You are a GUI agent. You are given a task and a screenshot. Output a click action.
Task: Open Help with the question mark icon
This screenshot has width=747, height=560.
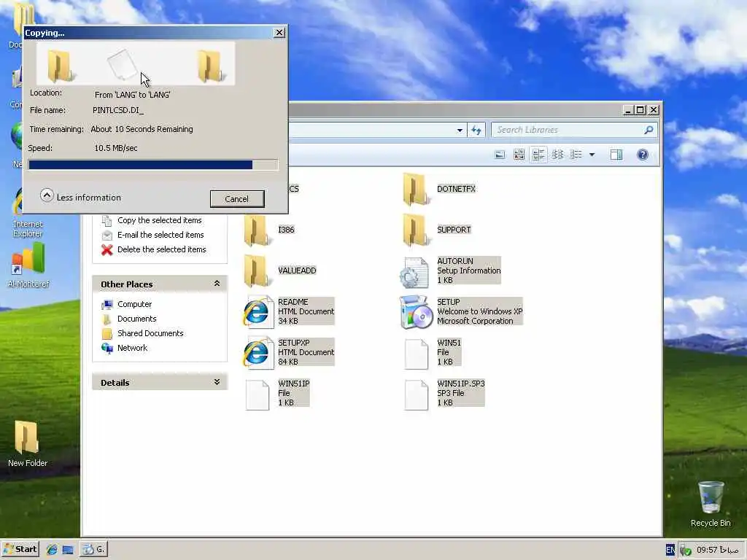tap(643, 155)
